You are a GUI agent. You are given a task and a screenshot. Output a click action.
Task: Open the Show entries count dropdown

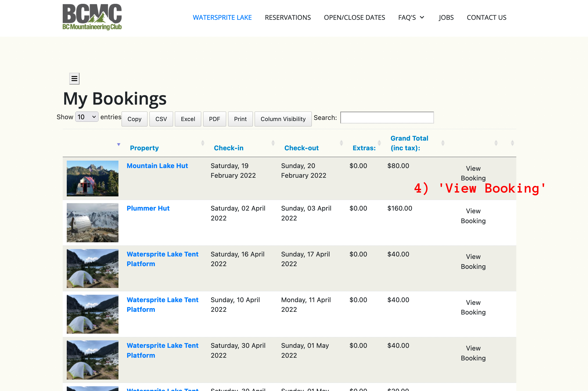pyautogui.click(x=87, y=117)
